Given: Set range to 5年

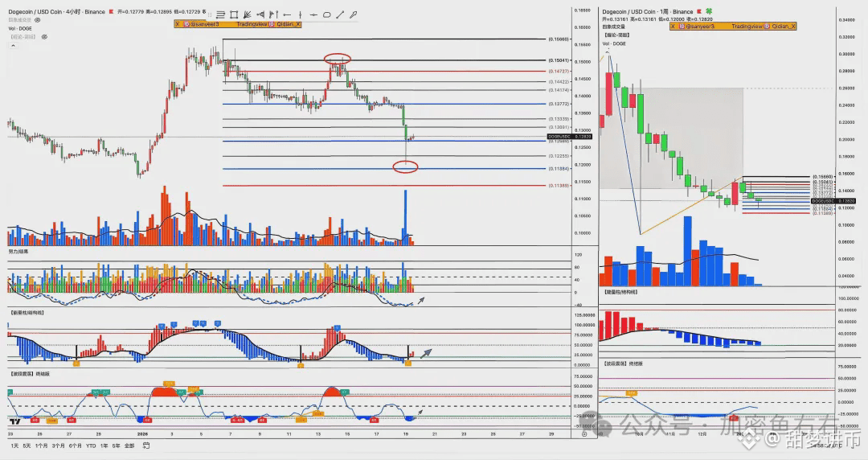Looking at the screenshot, I should tap(117, 446).
